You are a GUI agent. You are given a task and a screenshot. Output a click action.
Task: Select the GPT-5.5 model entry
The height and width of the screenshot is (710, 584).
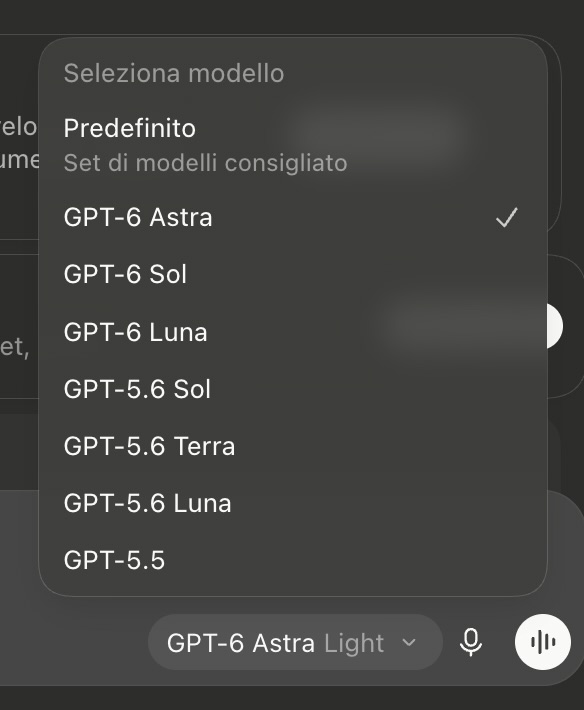[x=293, y=561]
